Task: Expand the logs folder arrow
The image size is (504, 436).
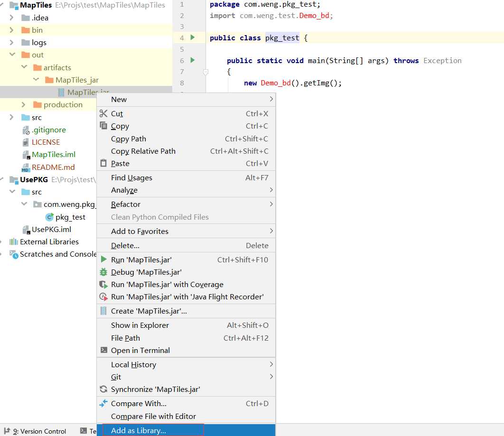Action: (11, 42)
